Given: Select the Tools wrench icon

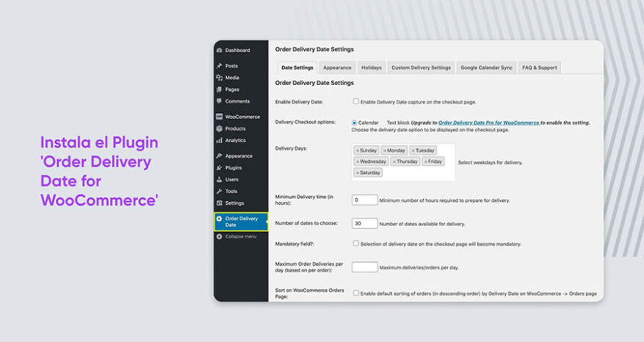Looking at the screenshot, I should (x=220, y=191).
